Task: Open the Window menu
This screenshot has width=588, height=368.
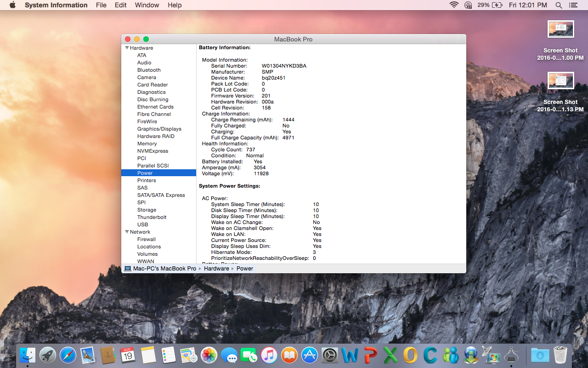Action: tap(147, 5)
